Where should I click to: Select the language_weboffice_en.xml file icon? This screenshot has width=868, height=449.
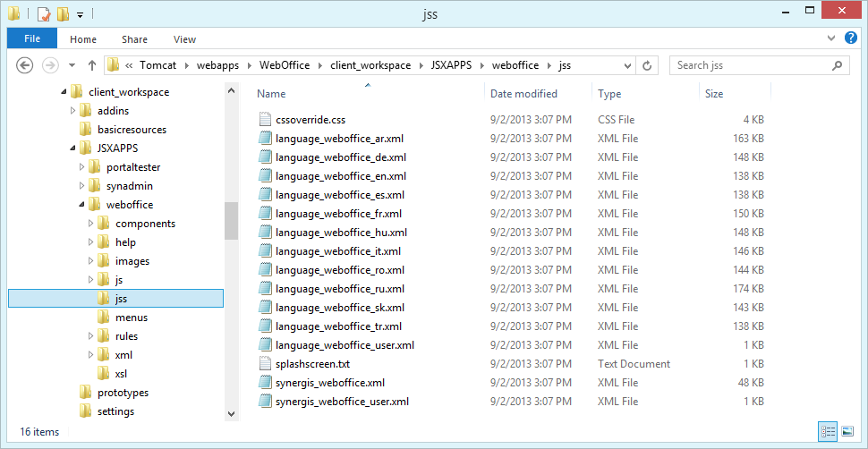pyautogui.click(x=266, y=176)
